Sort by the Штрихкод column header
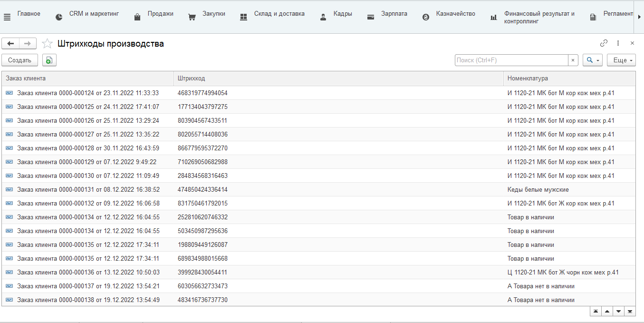The height and width of the screenshot is (323, 644). click(x=337, y=78)
